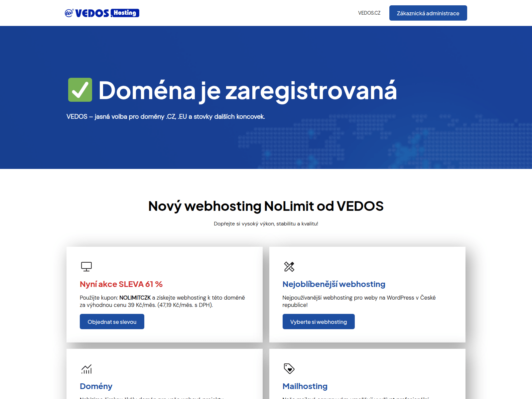
Task: Order webhosting via Objednat se slevou
Action: [112, 322]
